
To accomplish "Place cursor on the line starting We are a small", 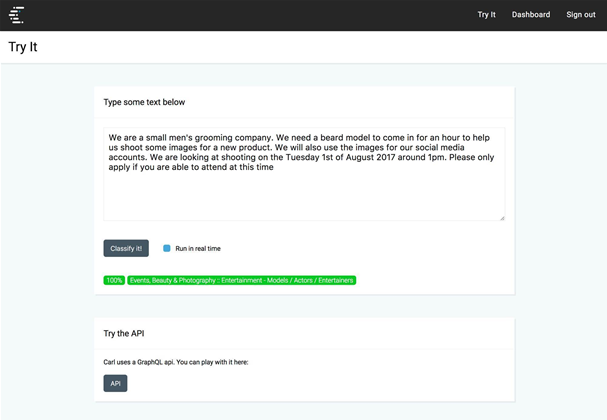I will click(x=299, y=138).
